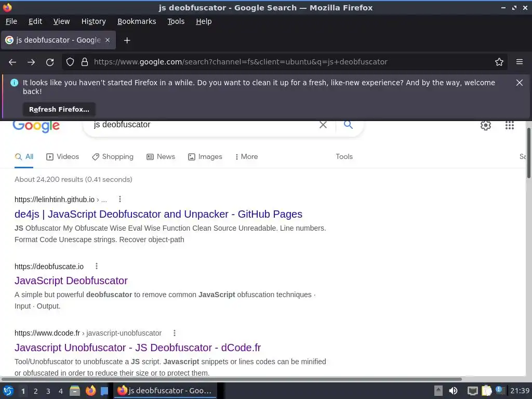Select the js deobfuscator browser tab
Image resolution: width=532 pixels, height=399 pixels.
(58, 40)
